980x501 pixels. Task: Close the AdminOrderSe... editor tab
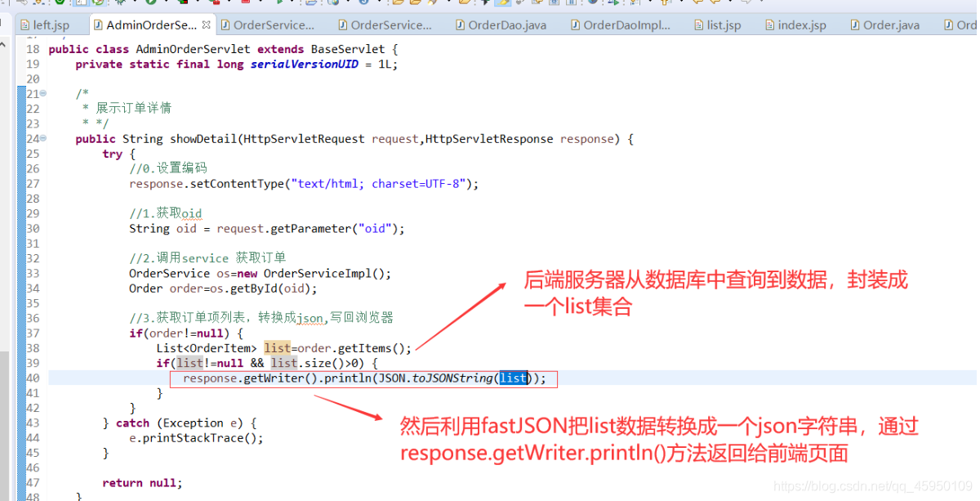pyautogui.click(x=206, y=25)
